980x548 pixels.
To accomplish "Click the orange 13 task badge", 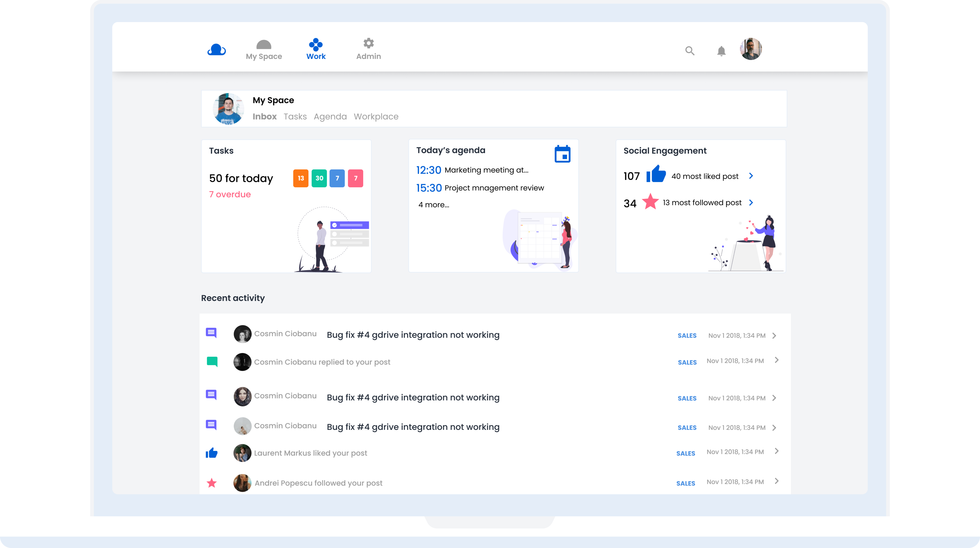I will pyautogui.click(x=300, y=178).
